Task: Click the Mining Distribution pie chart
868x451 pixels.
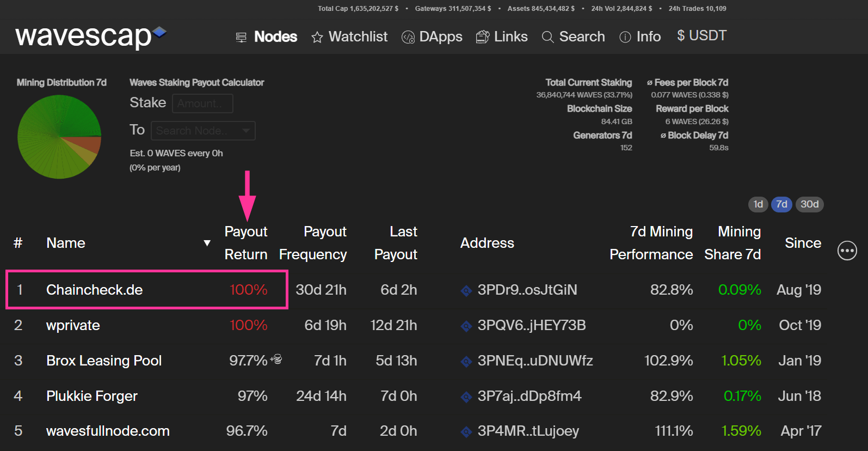Action: (x=59, y=137)
